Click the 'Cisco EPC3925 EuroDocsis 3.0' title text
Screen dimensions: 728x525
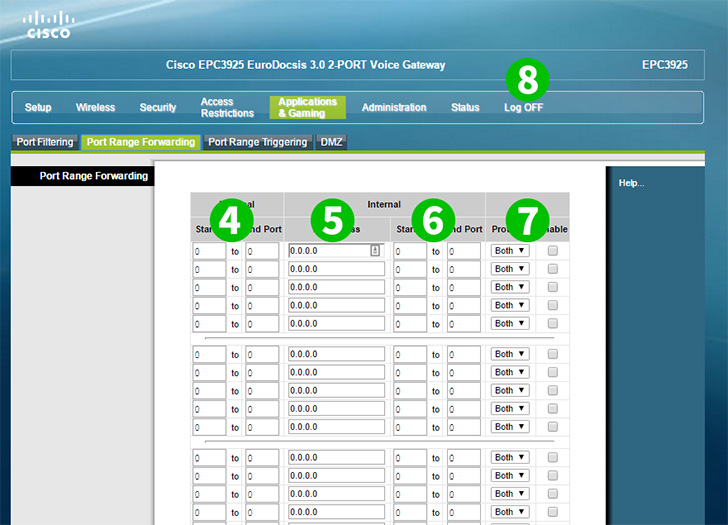tap(306, 65)
